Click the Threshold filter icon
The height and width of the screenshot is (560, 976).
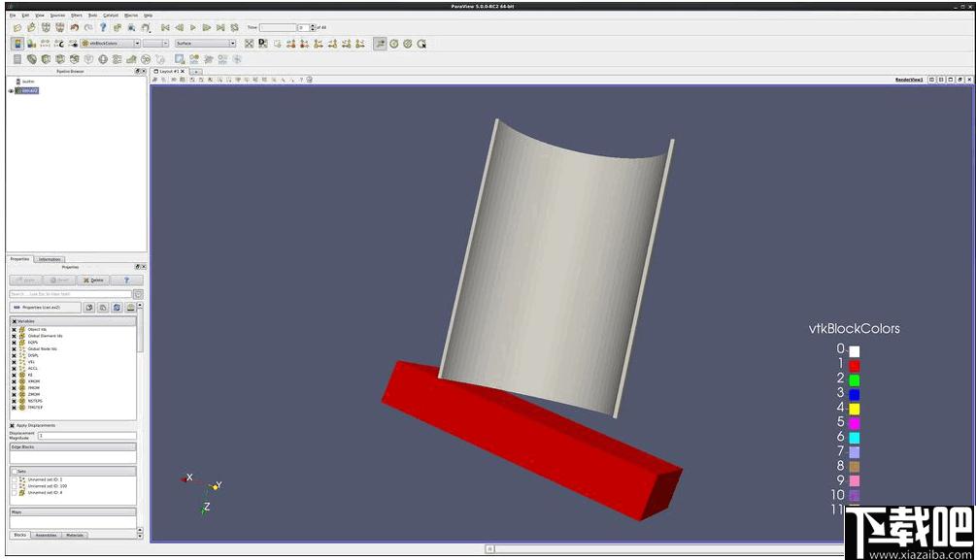coord(74,59)
